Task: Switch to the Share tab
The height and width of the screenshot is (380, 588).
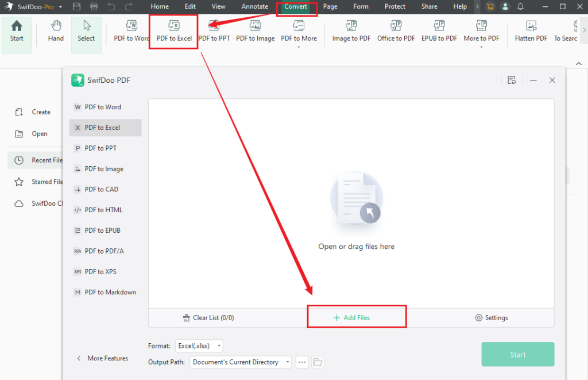Action: coord(430,6)
